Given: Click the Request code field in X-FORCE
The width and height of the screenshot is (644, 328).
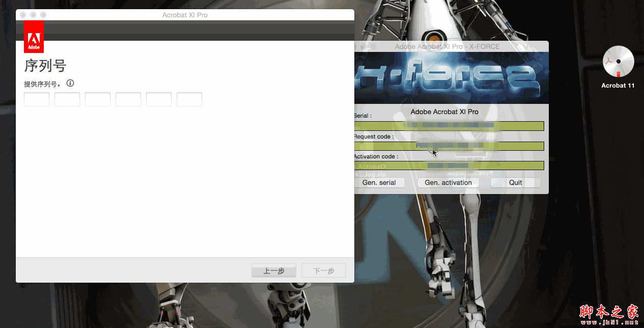Looking at the screenshot, I should pyautogui.click(x=449, y=146).
